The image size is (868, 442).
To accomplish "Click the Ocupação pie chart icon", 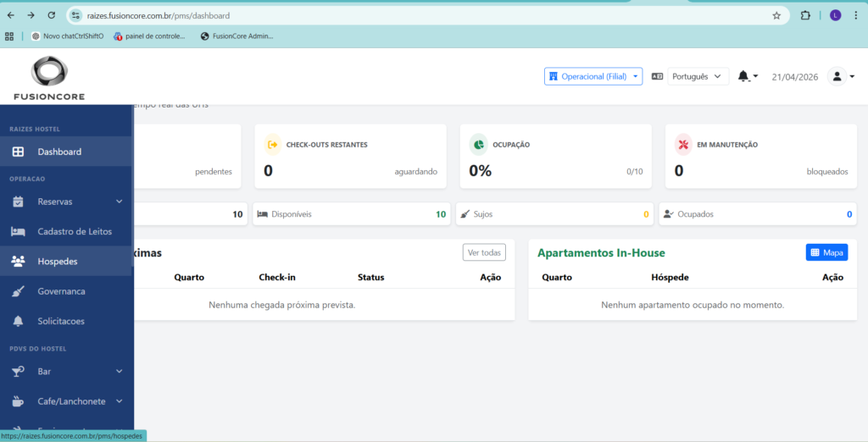I will point(478,145).
